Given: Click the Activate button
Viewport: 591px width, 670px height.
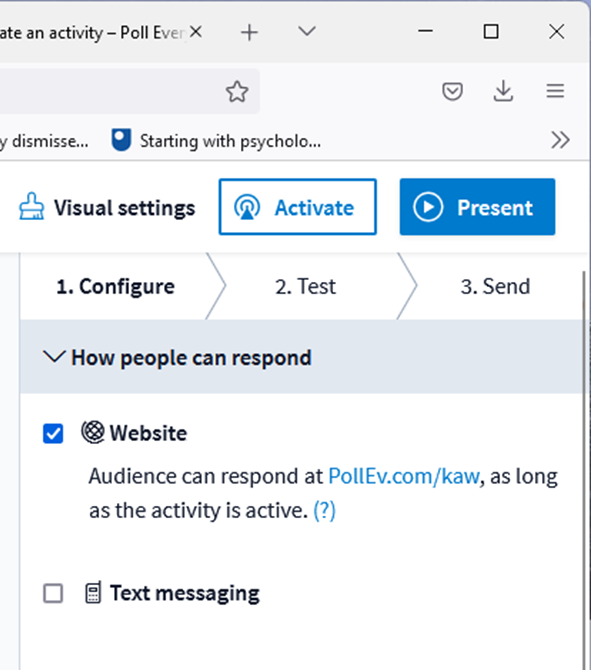Looking at the screenshot, I should 297,207.
